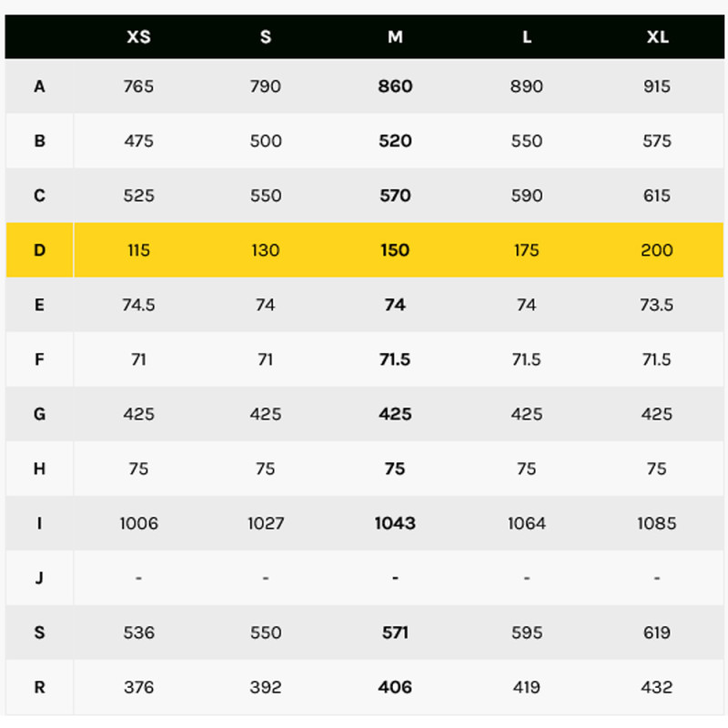This screenshot has height=728, width=728.
Task: Click value 619 in row S
Action: [x=657, y=632]
